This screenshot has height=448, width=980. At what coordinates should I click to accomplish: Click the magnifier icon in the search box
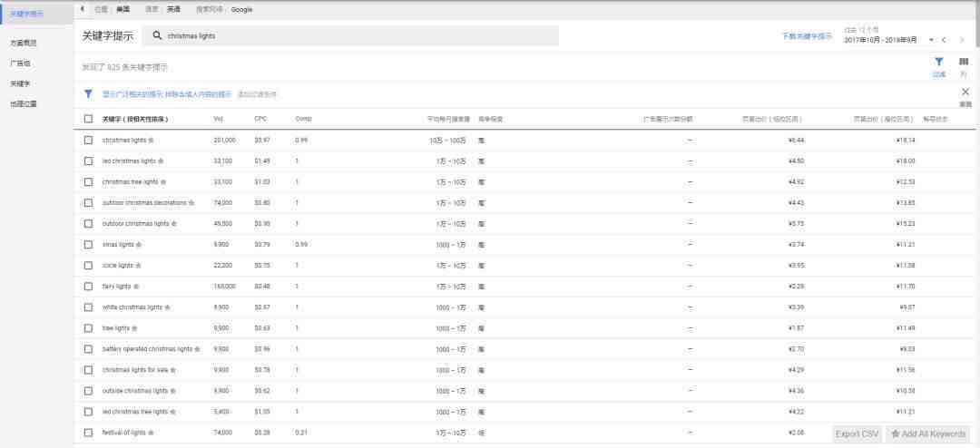coord(158,35)
